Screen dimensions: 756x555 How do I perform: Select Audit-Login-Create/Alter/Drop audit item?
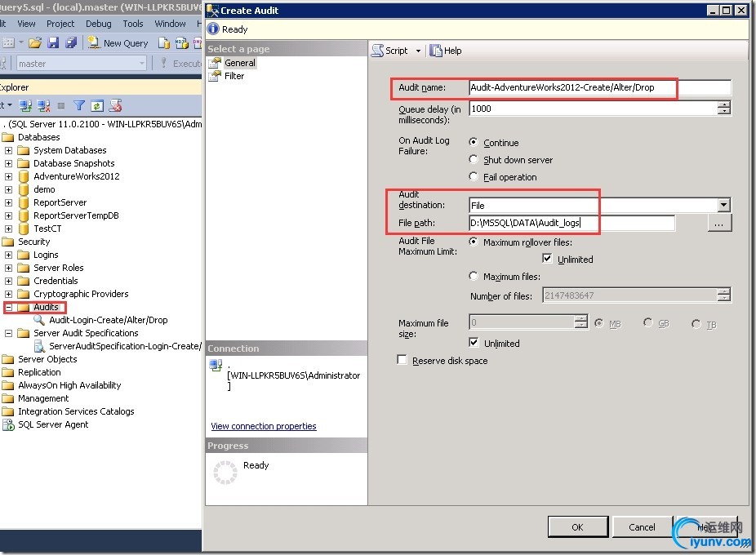108,320
